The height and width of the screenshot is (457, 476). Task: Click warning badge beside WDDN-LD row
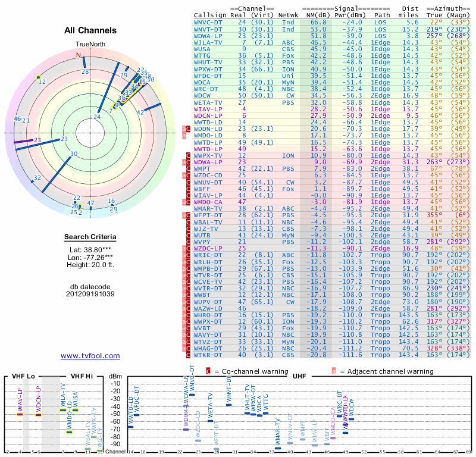186,129
